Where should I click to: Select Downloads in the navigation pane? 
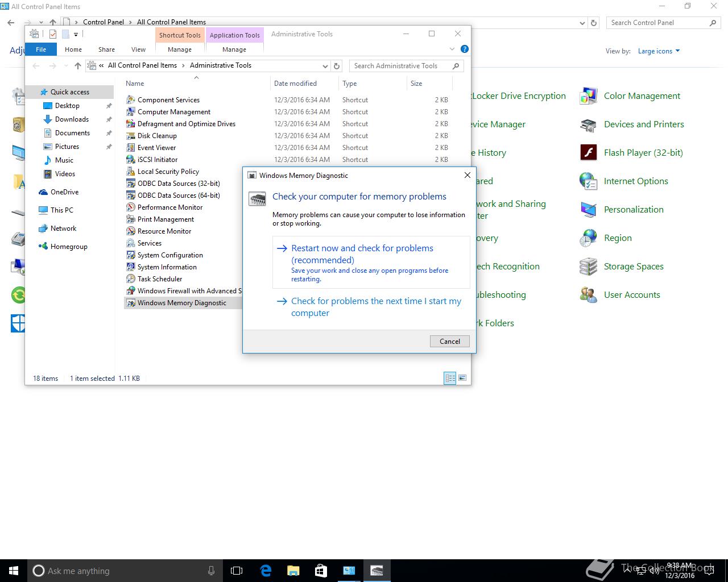click(72, 119)
